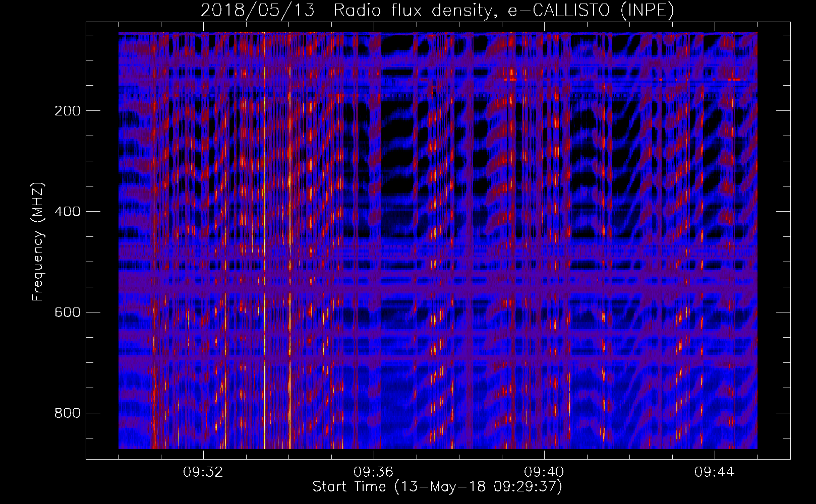Click the "Start Time (13-May-18 09:29:37)" label

[437, 487]
